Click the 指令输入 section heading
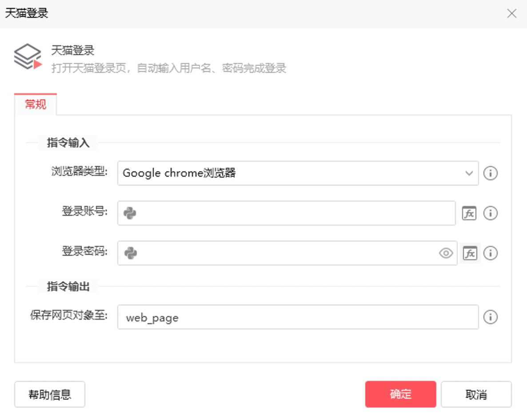The height and width of the screenshot is (420, 527). (68, 143)
